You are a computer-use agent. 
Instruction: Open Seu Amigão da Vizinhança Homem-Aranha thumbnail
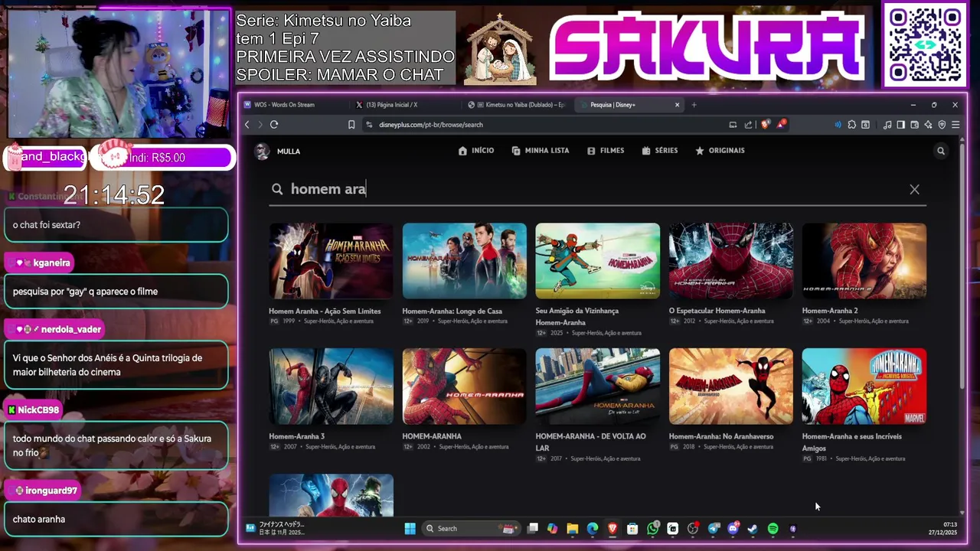(597, 260)
